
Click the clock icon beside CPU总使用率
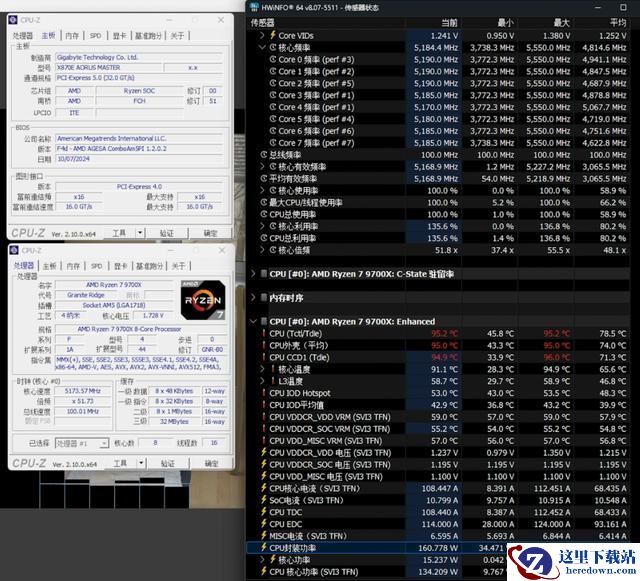[264, 214]
